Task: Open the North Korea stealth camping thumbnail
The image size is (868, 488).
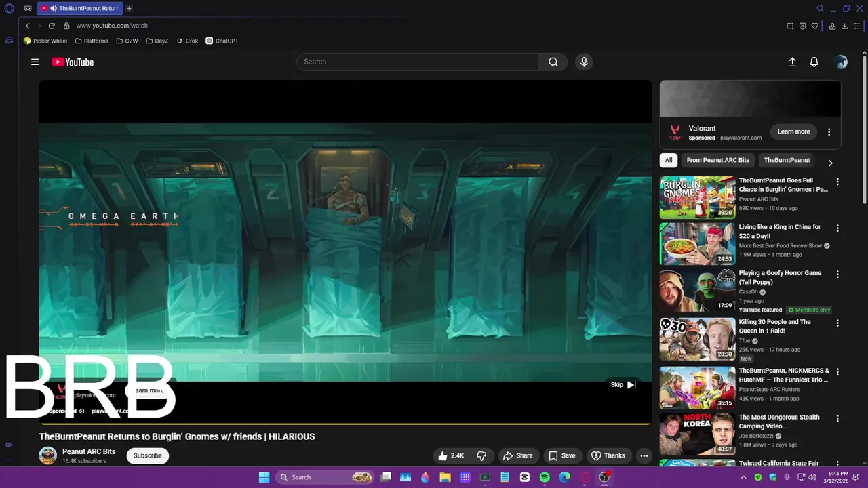Action: click(697, 434)
